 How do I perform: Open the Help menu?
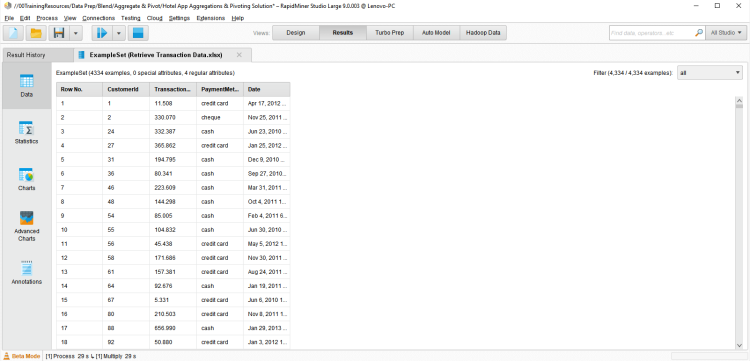238,18
